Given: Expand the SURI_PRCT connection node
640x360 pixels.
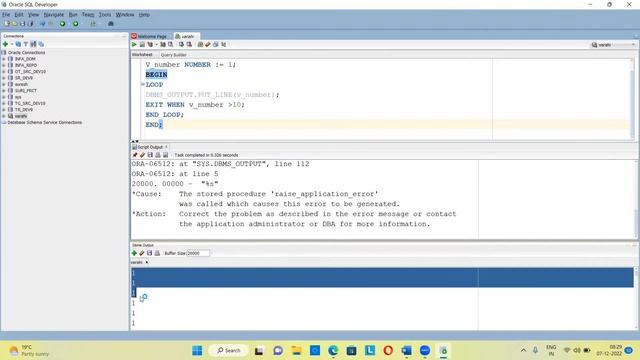Looking at the screenshot, I should [4, 91].
